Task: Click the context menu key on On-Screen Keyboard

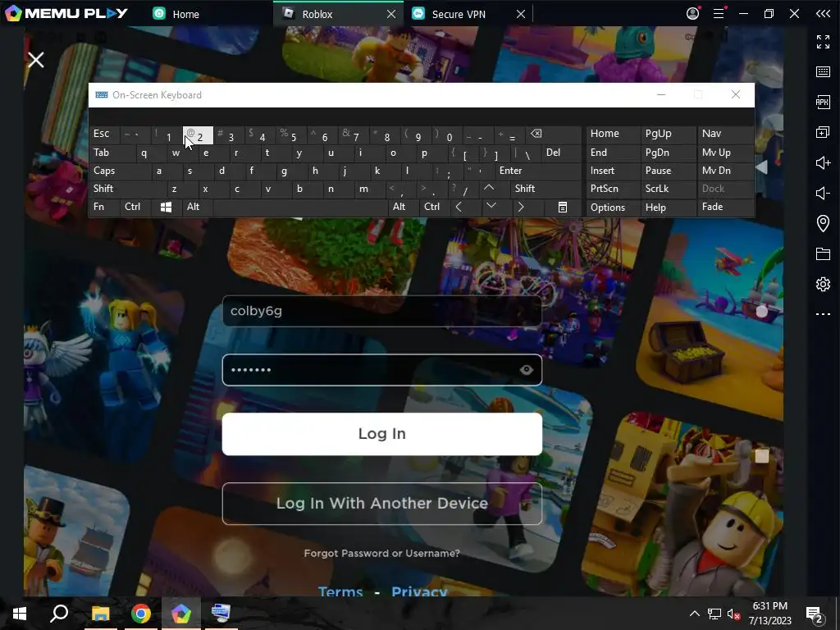Action: 563,208
